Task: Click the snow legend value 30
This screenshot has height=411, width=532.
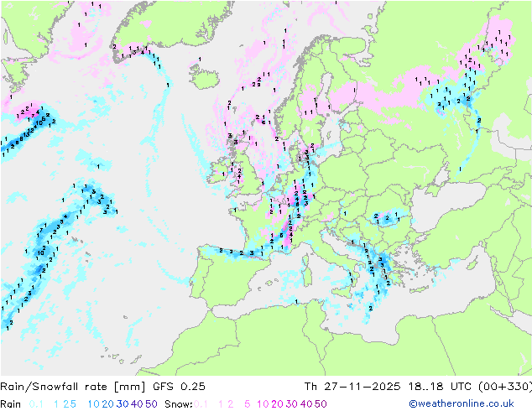Action: 292,404
